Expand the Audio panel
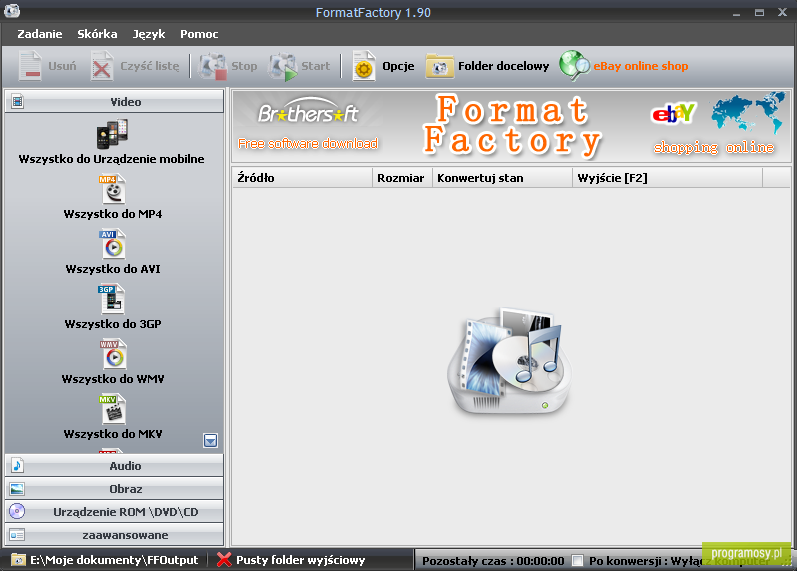Image resolution: width=797 pixels, height=571 pixels. tap(114, 465)
